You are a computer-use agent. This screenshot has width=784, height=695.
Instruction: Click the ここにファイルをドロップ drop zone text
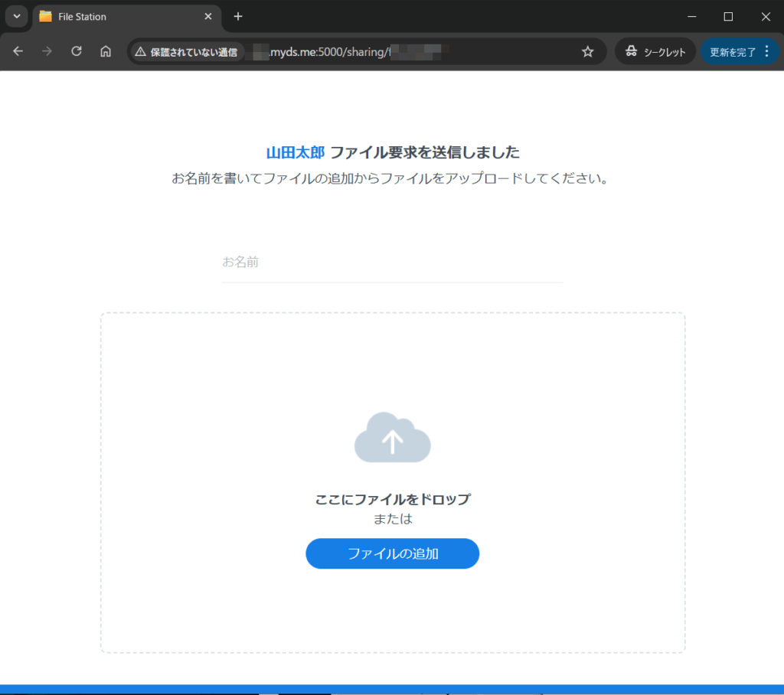point(392,500)
